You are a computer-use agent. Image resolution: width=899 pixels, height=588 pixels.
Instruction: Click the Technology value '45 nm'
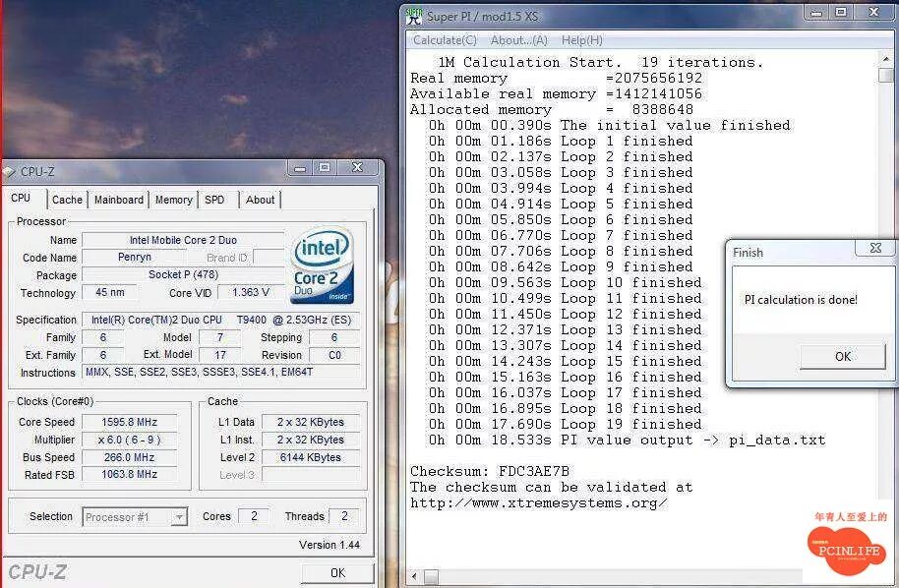(x=109, y=292)
